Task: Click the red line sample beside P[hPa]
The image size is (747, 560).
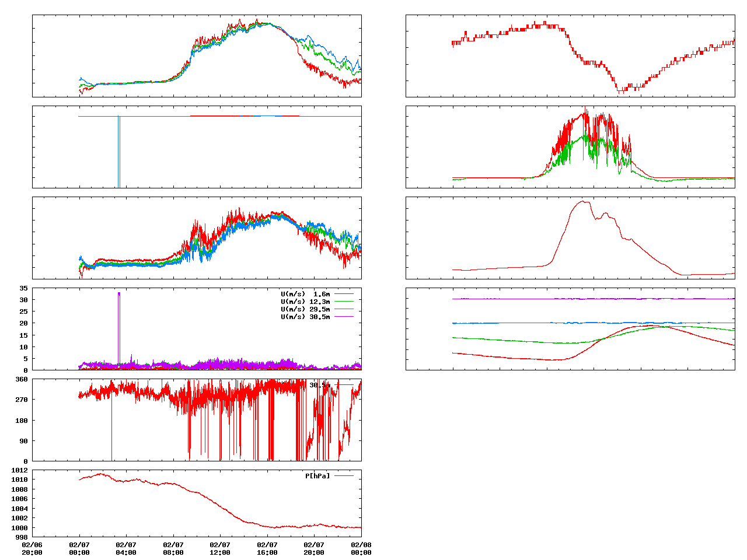Action: tap(344, 476)
